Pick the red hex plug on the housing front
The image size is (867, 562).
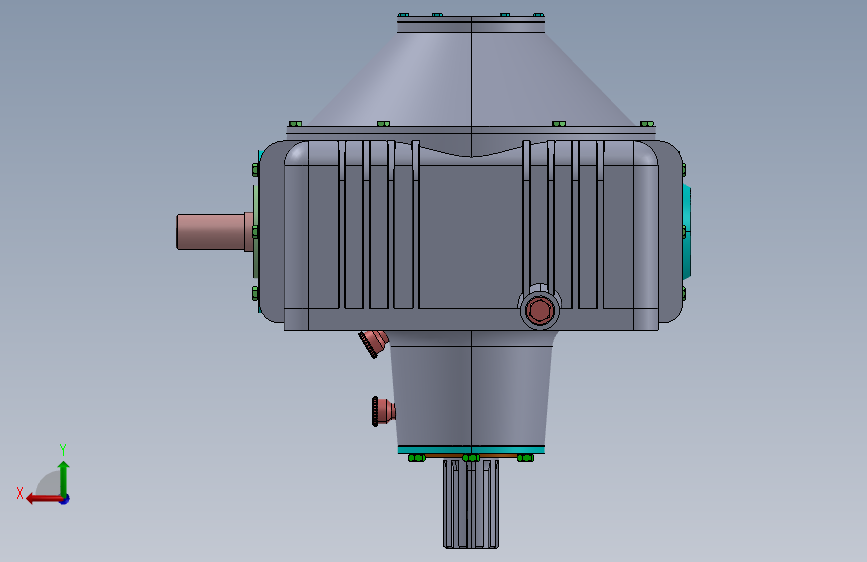tap(540, 310)
